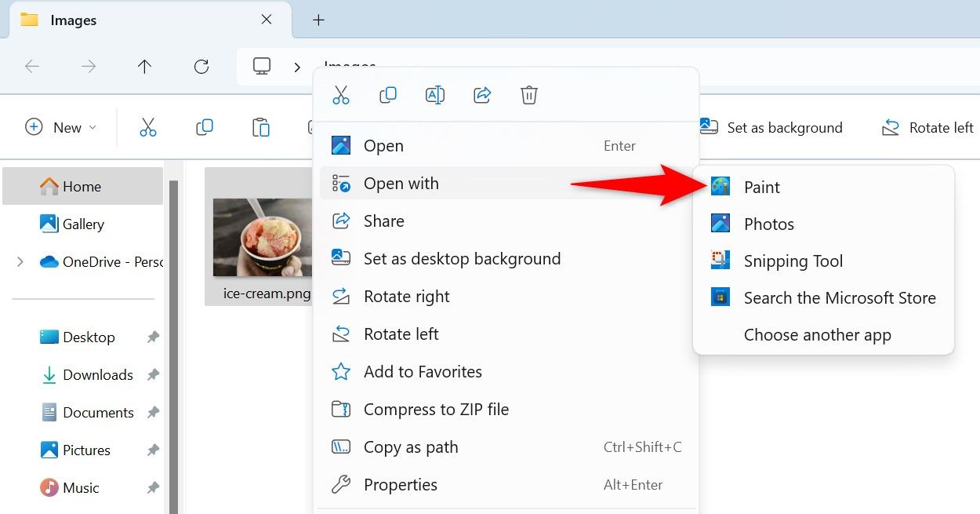Click Share in the context menu
The height and width of the screenshot is (514, 980).
point(506,221)
